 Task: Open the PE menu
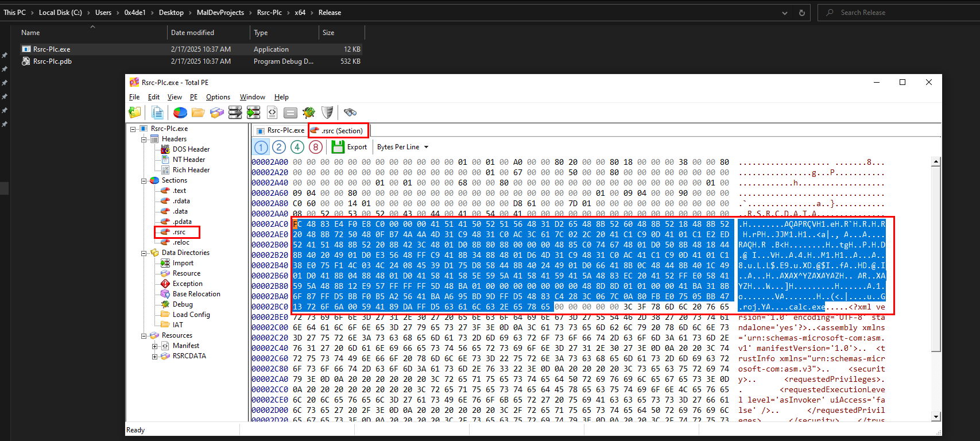[x=194, y=97]
